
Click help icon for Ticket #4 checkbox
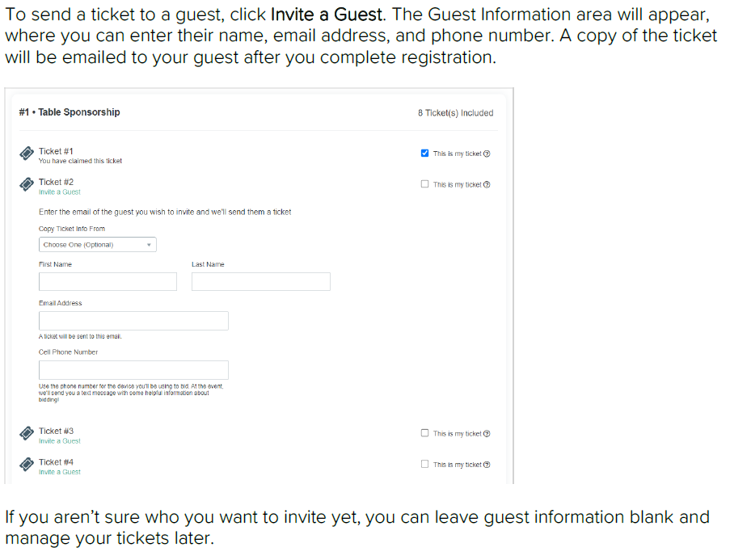(x=487, y=465)
